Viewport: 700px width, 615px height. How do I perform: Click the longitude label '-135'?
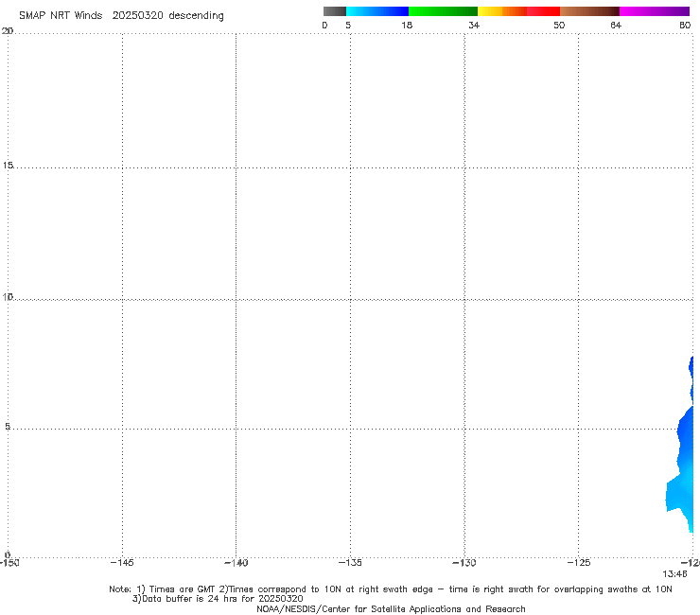point(350,563)
